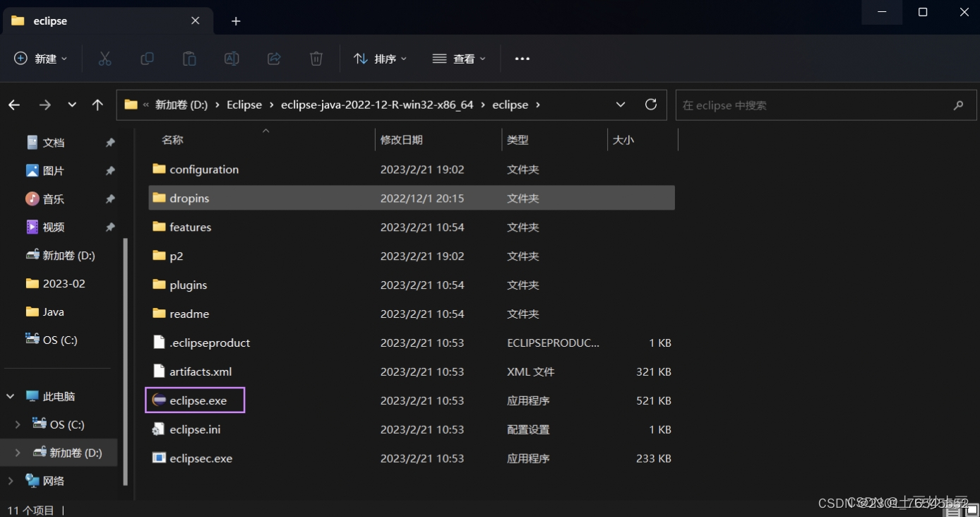Screen dimensions: 980x517
Task: Click eclipse-java-2022-12-R-win32-x86_64 breadcrumb
Action: pos(377,105)
